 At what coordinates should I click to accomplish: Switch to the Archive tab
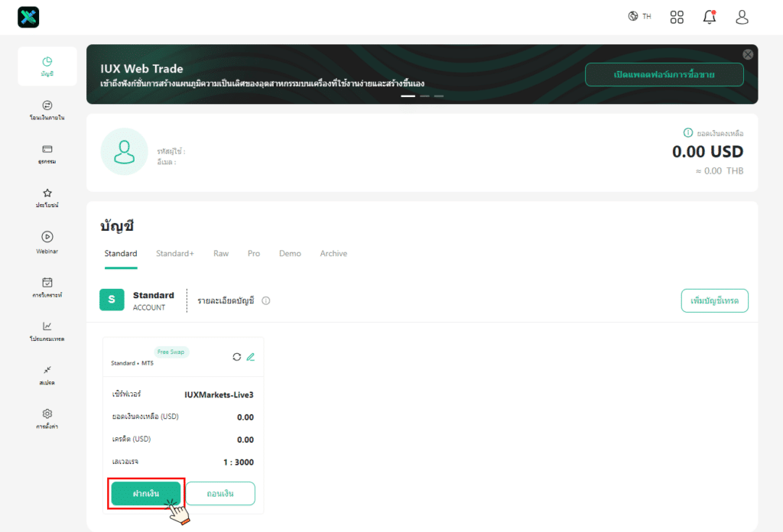click(x=333, y=254)
